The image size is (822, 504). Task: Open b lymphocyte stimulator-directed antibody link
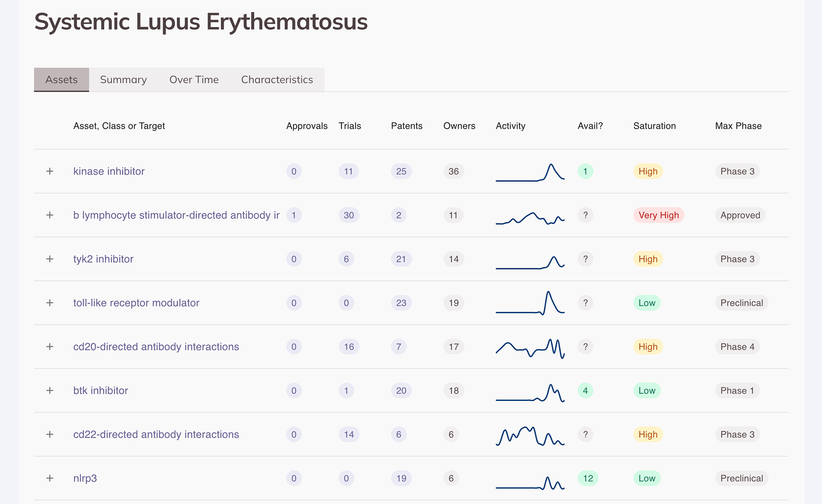[176, 215]
